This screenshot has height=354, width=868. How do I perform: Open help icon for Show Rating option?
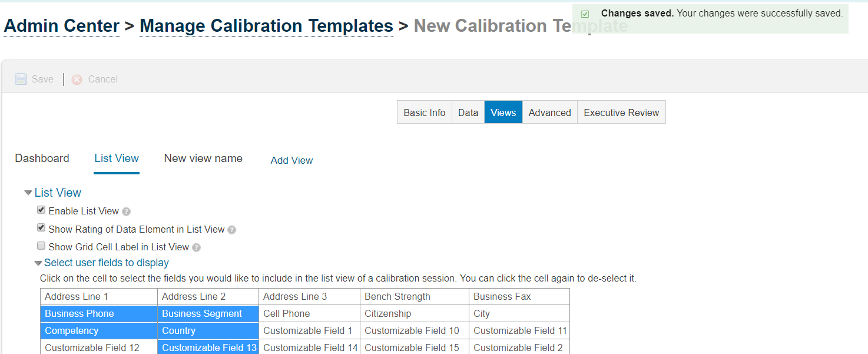click(x=231, y=230)
